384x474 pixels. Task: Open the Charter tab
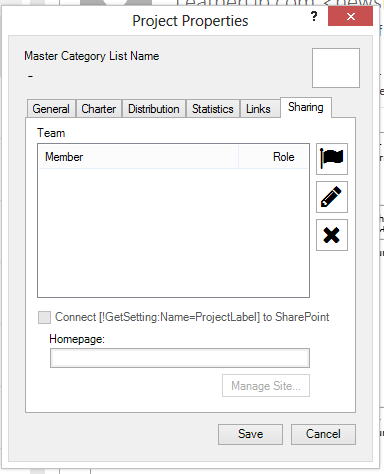point(99,109)
